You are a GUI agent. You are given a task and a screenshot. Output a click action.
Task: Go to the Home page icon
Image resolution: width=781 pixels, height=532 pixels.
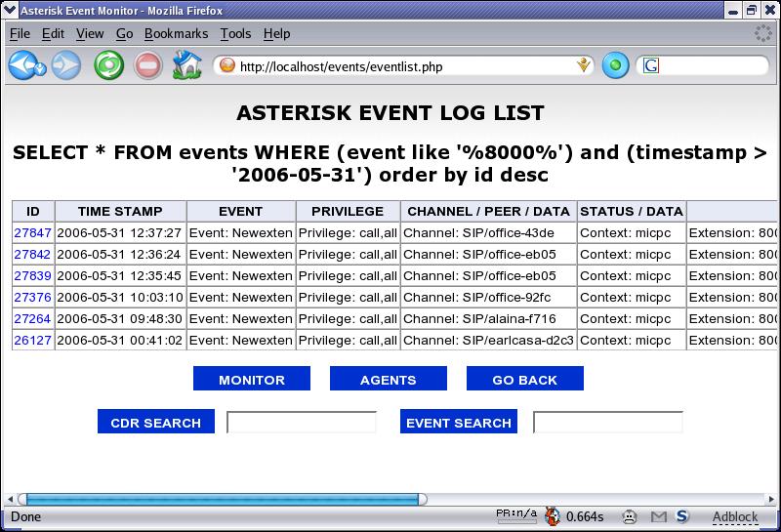(186, 66)
